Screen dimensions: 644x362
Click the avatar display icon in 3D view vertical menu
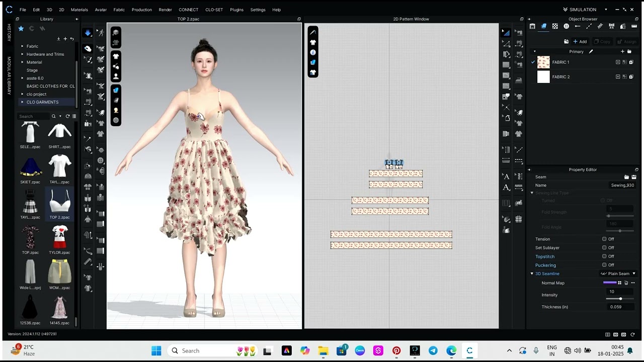click(x=116, y=76)
